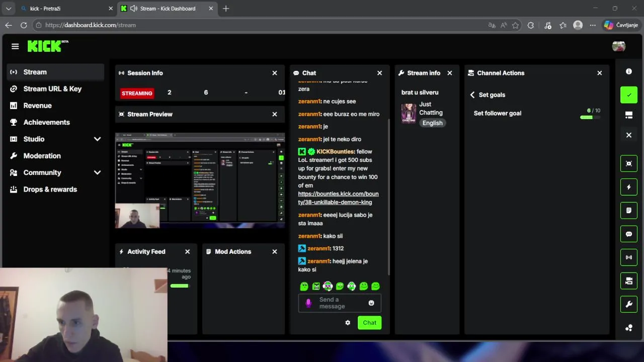The height and width of the screenshot is (362, 644).
Task: Open the browser extensions icon
Action: 530,25
